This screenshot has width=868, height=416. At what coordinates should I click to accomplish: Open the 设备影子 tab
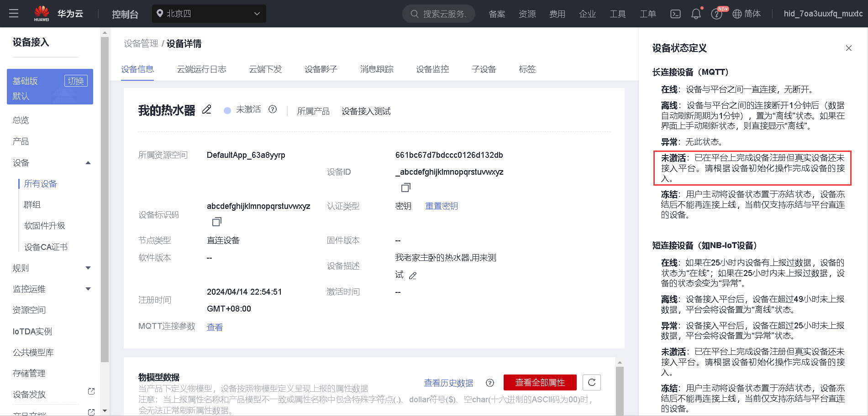coord(321,69)
